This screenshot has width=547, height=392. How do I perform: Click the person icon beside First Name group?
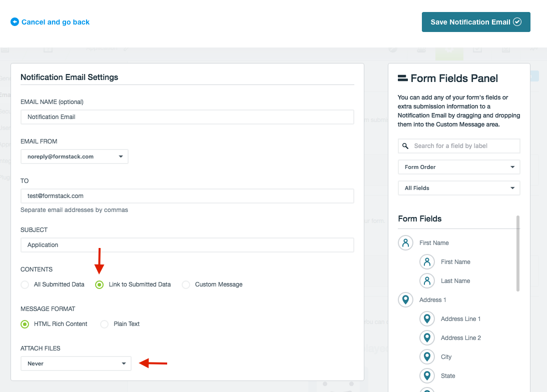click(405, 243)
